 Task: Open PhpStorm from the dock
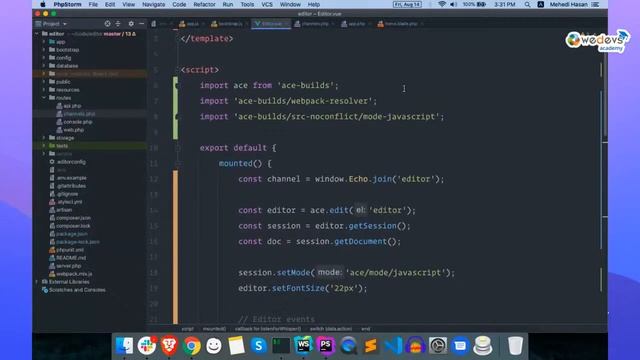[326, 346]
